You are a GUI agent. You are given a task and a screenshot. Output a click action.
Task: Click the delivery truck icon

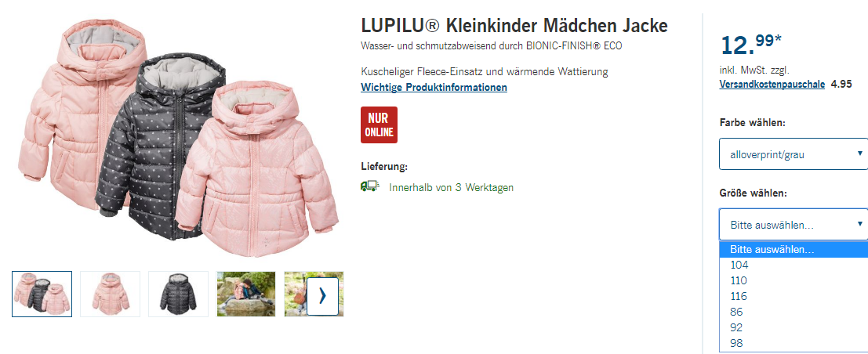pos(369,186)
